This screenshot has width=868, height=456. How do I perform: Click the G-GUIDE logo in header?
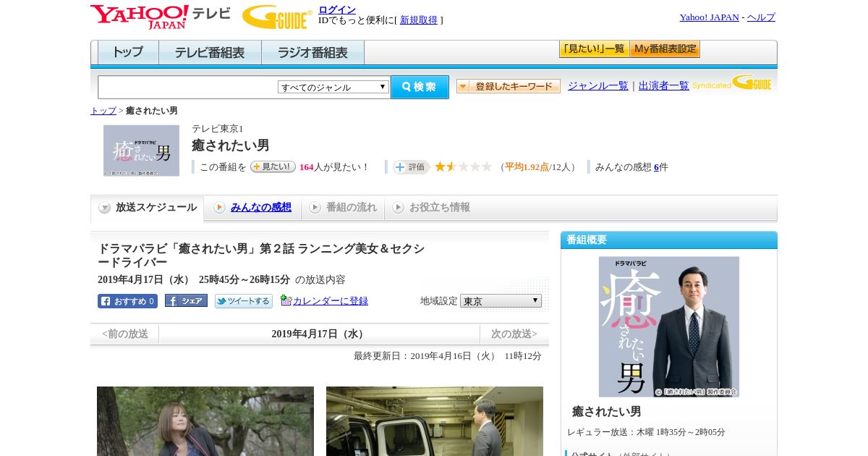pos(277,17)
